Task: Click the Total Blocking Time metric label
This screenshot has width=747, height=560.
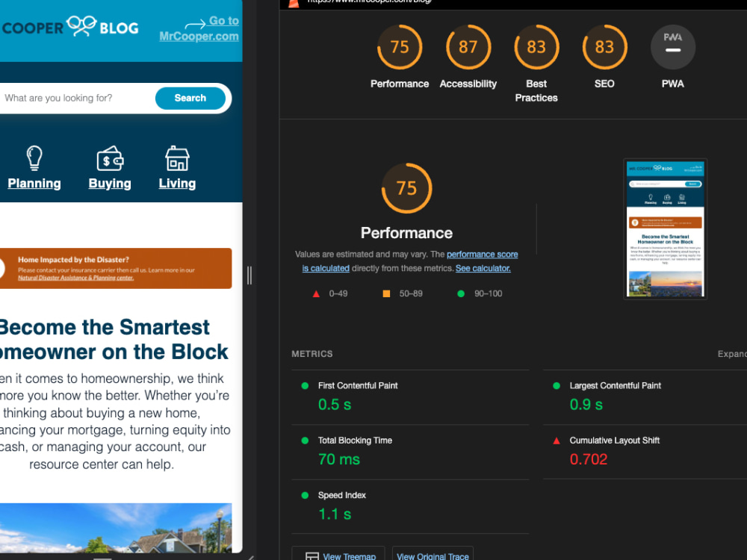Action: pyautogui.click(x=355, y=441)
